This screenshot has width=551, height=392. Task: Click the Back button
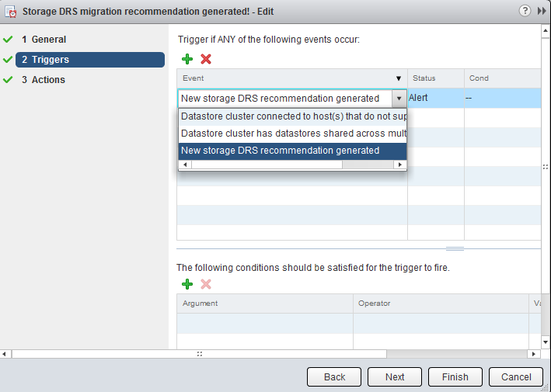334,376
